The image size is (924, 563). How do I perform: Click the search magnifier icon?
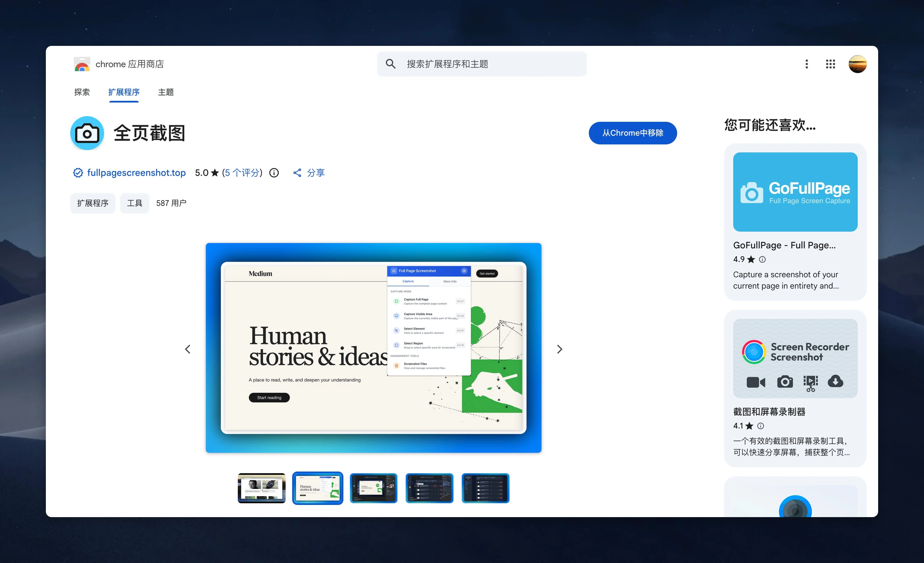390,64
